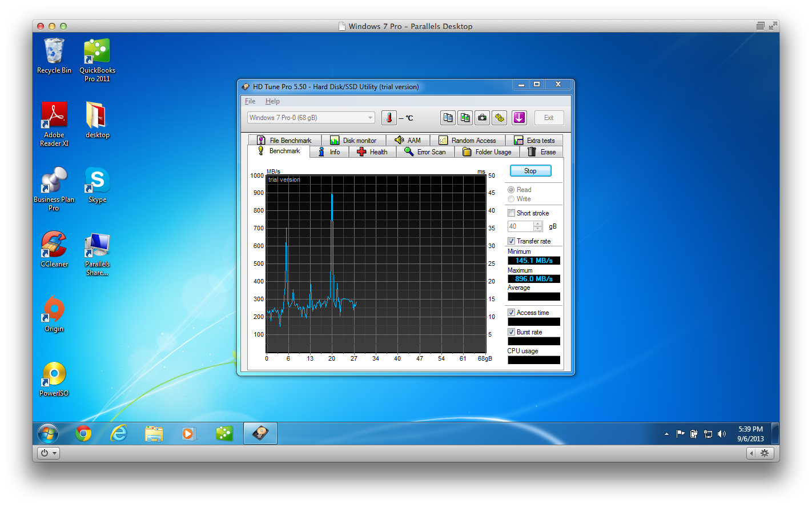The height and width of the screenshot is (507, 812).
Task: Select the Write radio button
Action: click(x=511, y=199)
